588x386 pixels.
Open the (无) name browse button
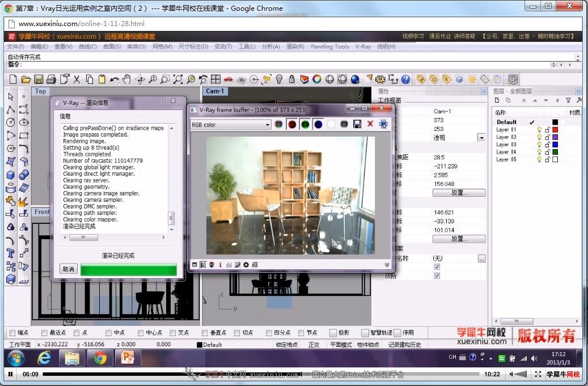pyautogui.click(x=482, y=258)
